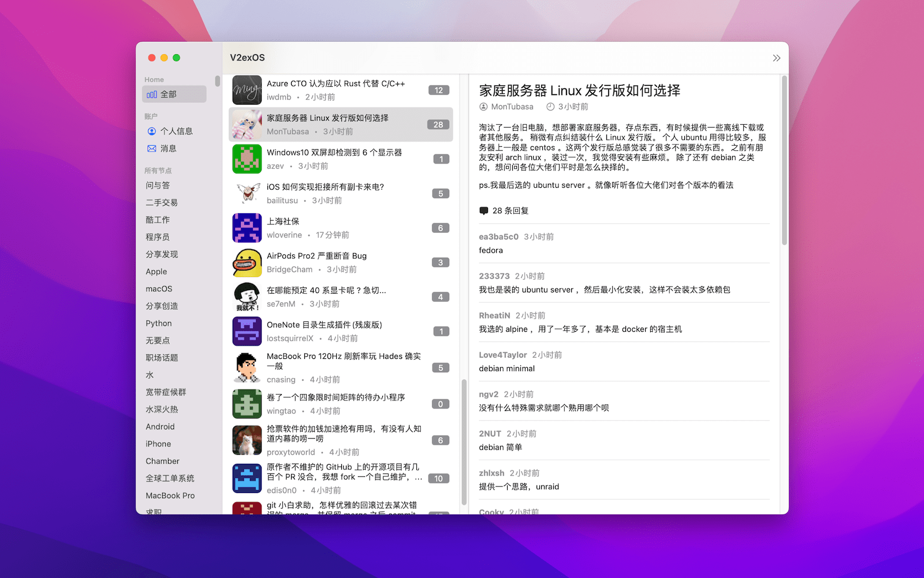Click the 12 reply count badge
This screenshot has height=578, width=924.
click(439, 90)
